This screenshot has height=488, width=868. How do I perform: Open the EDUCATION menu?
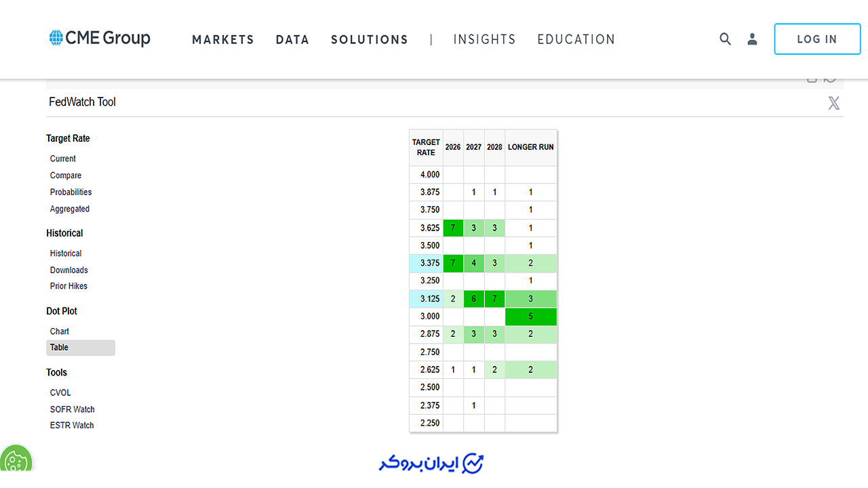576,39
